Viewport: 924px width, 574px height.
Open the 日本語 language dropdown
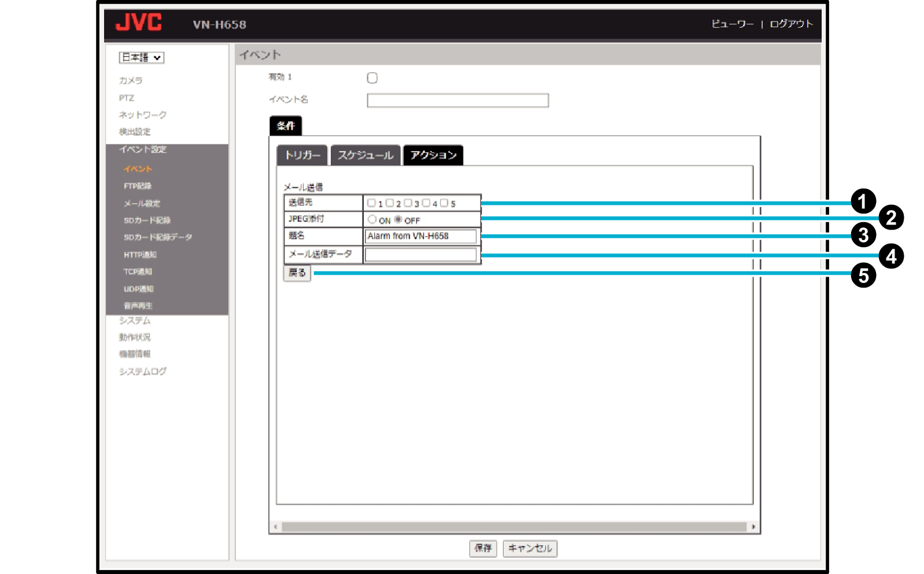(x=142, y=57)
